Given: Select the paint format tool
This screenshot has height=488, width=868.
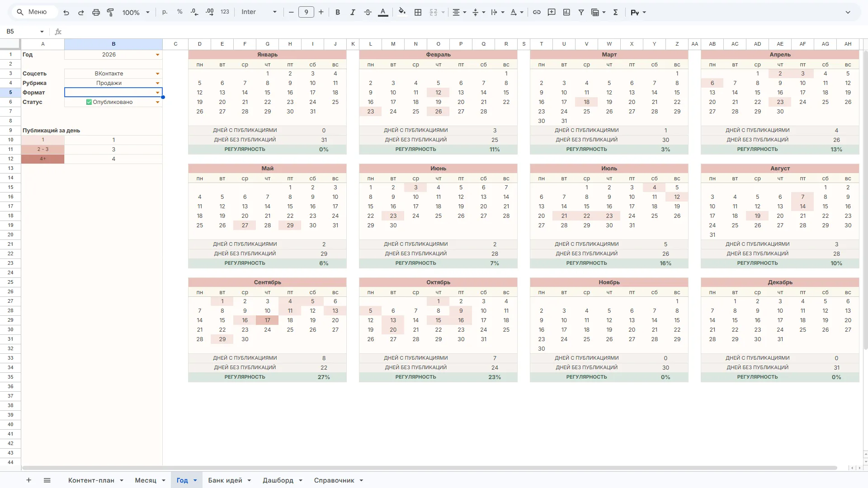Looking at the screenshot, I should [110, 12].
